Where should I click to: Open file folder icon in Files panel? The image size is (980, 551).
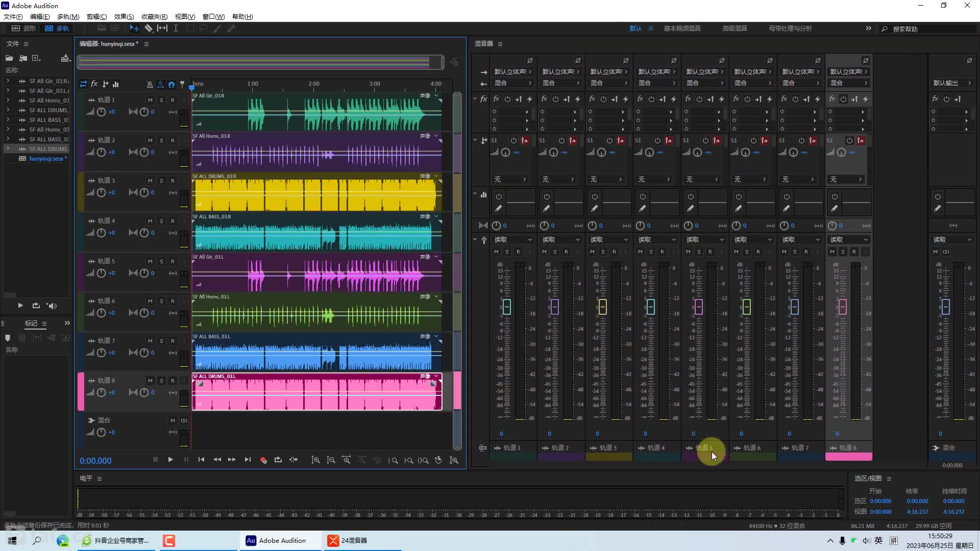tap(9, 58)
